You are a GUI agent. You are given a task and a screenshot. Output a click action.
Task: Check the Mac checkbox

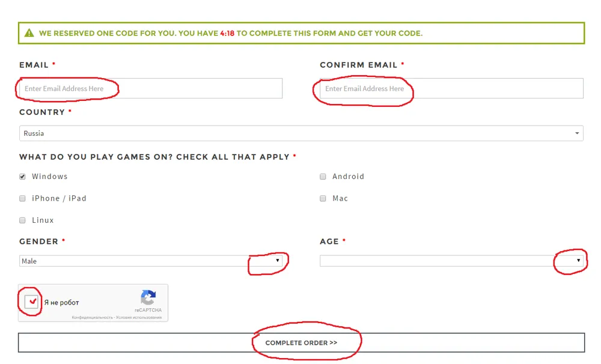tap(323, 198)
